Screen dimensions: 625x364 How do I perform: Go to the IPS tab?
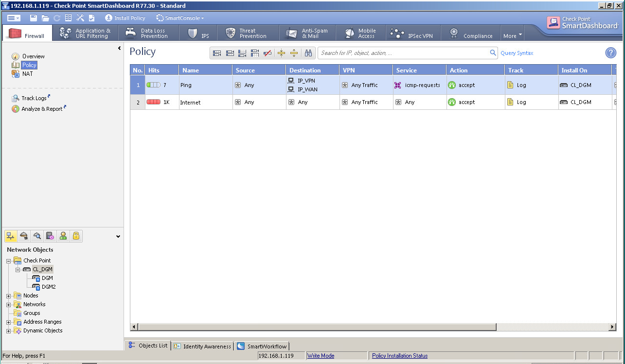click(198, 33)
